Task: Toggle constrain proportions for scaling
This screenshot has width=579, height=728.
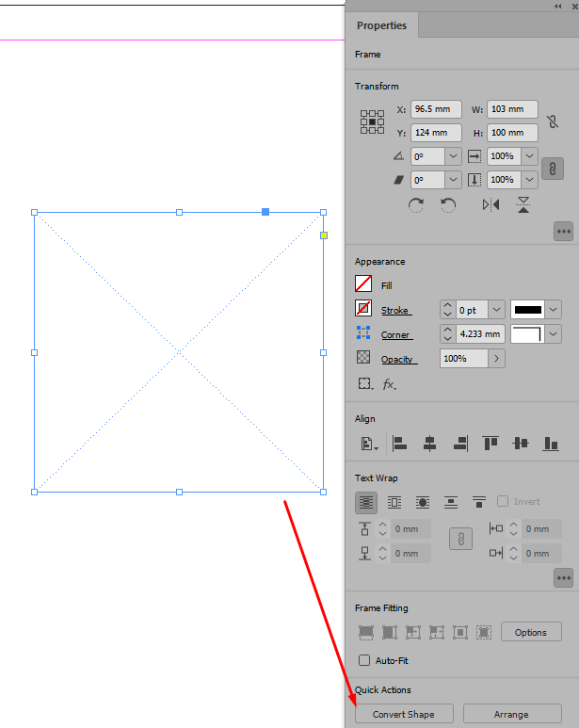Action: tap(552, 169)
